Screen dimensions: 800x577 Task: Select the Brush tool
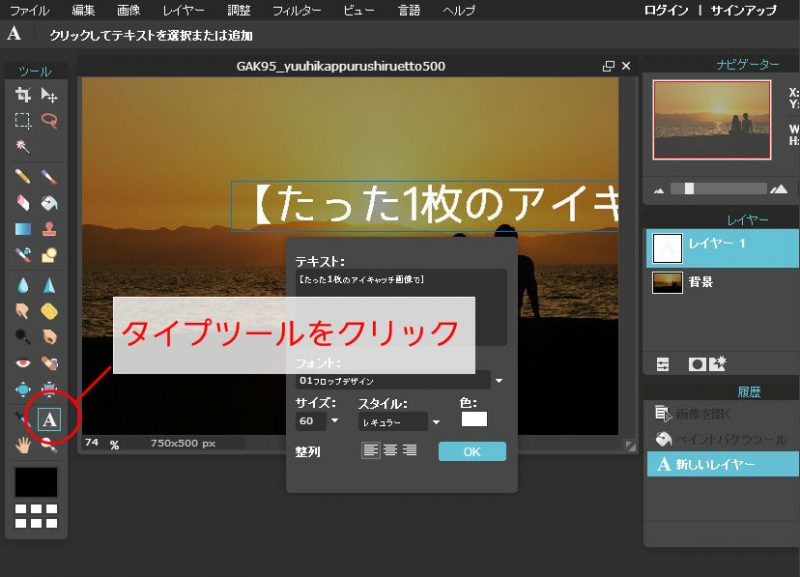pos(49,177)
